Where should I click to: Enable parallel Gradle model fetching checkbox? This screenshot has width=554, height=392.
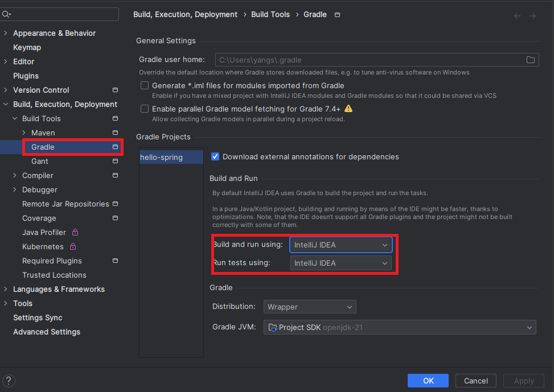(145, 109)
